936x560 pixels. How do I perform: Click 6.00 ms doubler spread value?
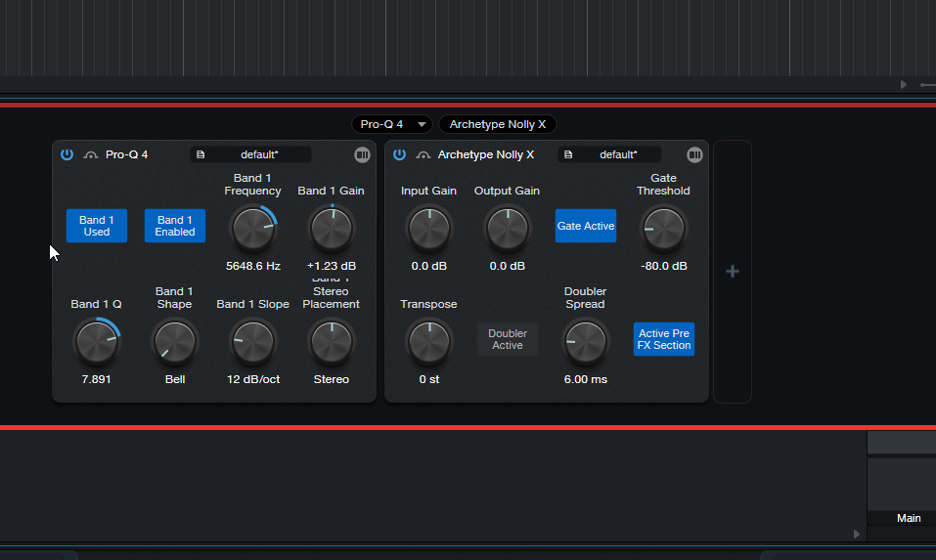click(586, 379)
